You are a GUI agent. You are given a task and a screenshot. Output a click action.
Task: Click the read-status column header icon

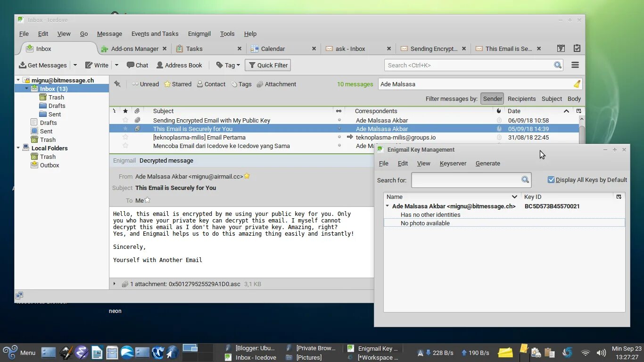339,111
